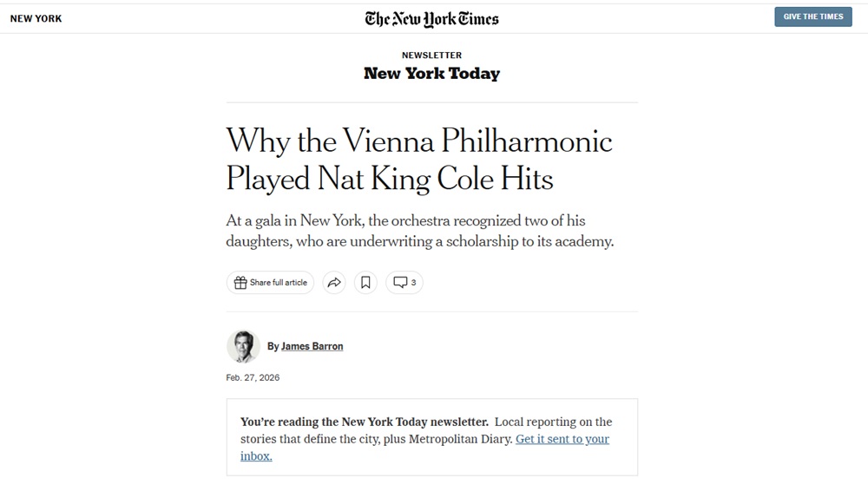Visit the James Barron author link
The height and width of the screenshot is (491, 868).
tap(312, 346)
